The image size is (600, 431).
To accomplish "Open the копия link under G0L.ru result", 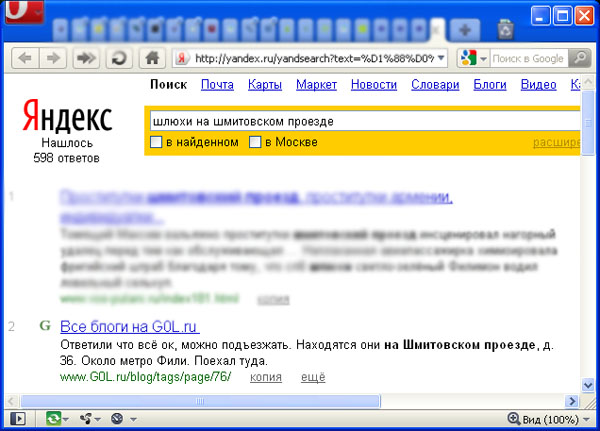I will pyautogui.click(x=266, y=377).
